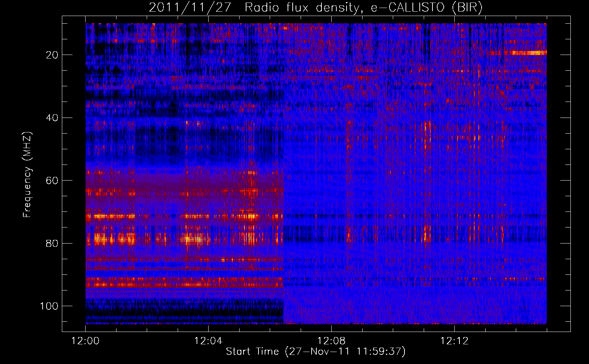589x364 pixels.
Task: Click the '12:12' time tick label
Action: pyautogui.click(x=454, y=341)
